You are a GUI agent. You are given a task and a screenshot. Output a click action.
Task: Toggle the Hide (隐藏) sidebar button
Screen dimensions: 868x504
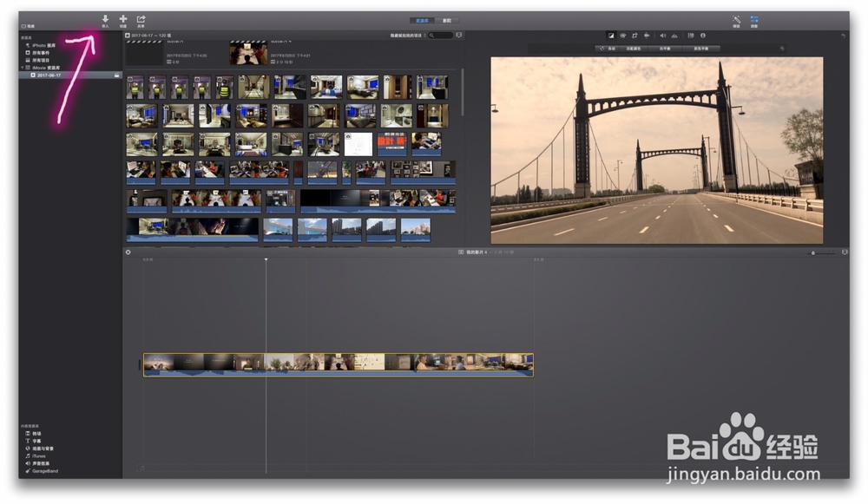(x=28, y=26)
